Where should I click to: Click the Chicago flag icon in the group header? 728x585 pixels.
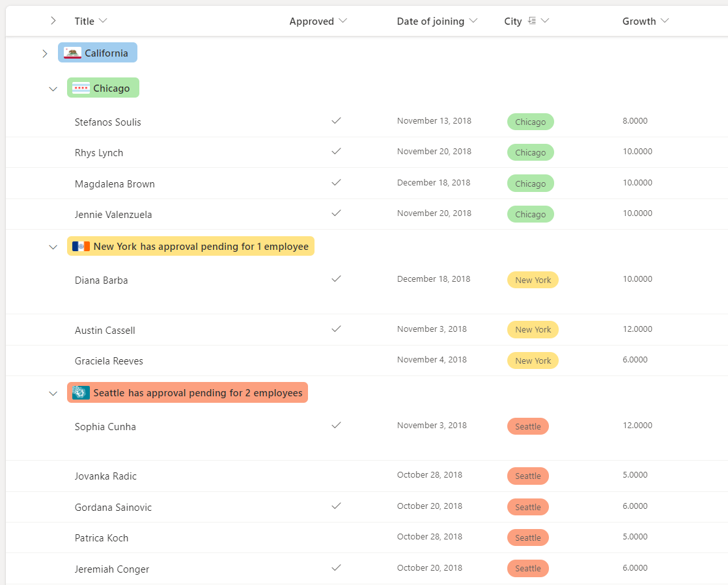[x=81, y=87]
